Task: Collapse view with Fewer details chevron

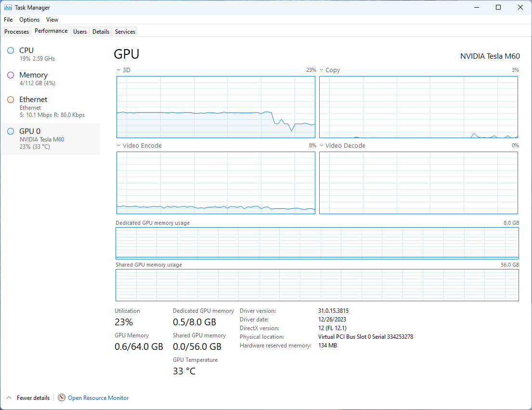Action: click(x=9, y=398)
